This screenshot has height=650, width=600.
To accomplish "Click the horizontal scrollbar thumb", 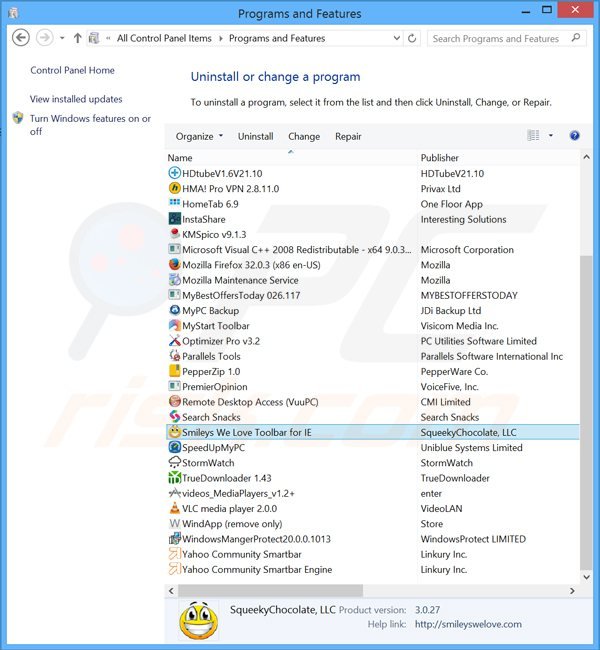I will point(270,590).
